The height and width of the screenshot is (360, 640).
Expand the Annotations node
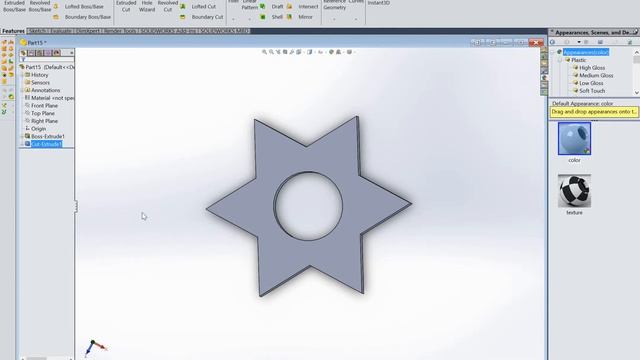[22, 90]
